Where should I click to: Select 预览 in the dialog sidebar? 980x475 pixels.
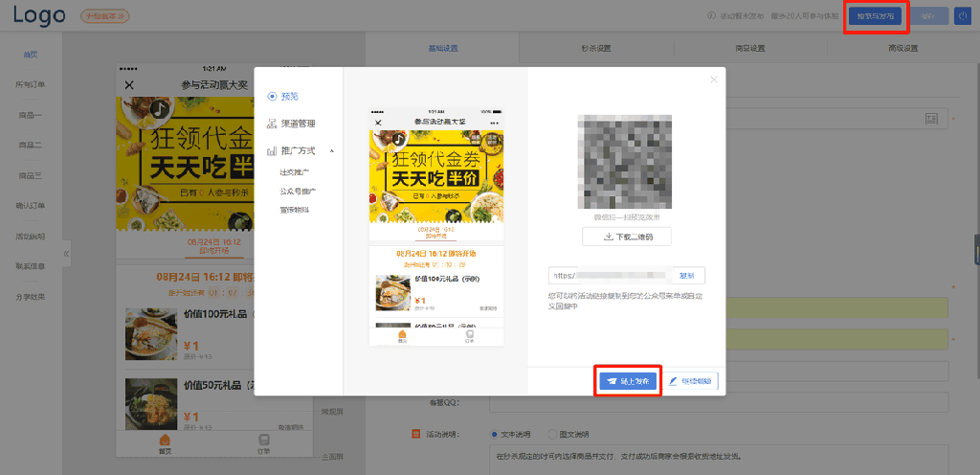pos(290,97)
